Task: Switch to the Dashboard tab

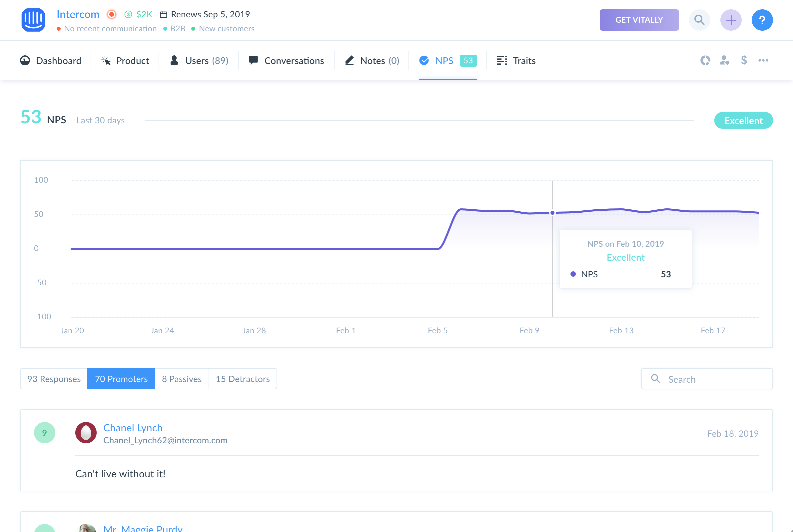Action: pos(51,61)
